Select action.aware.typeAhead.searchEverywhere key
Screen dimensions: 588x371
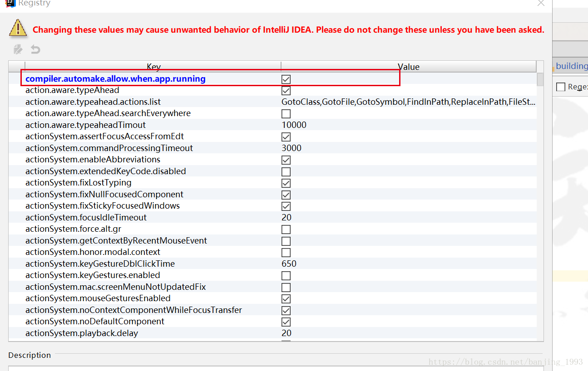pos(108,113)
